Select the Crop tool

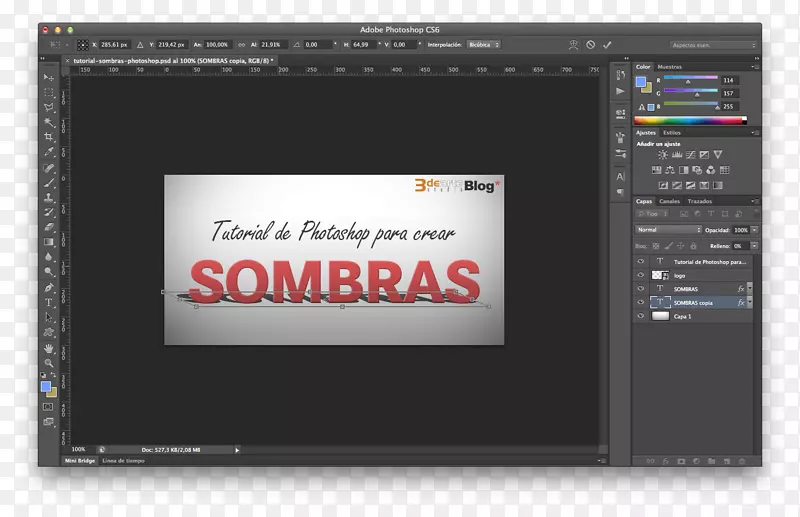48,137
